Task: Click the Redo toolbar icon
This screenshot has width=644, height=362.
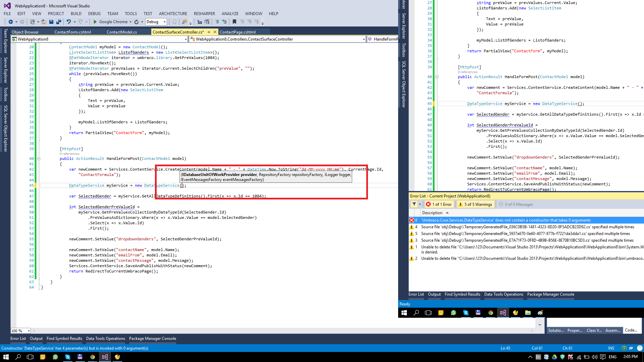Action: tap(80, 22)
